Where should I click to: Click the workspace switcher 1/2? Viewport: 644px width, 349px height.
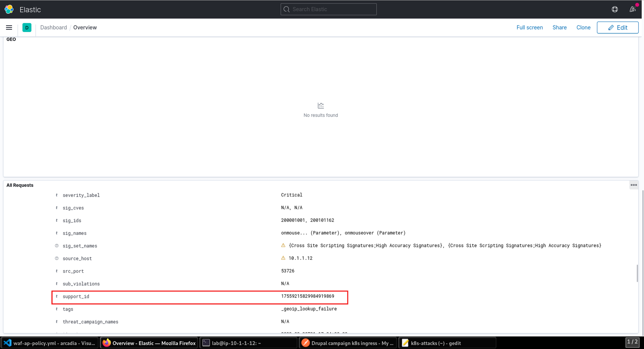click(632, 342)
